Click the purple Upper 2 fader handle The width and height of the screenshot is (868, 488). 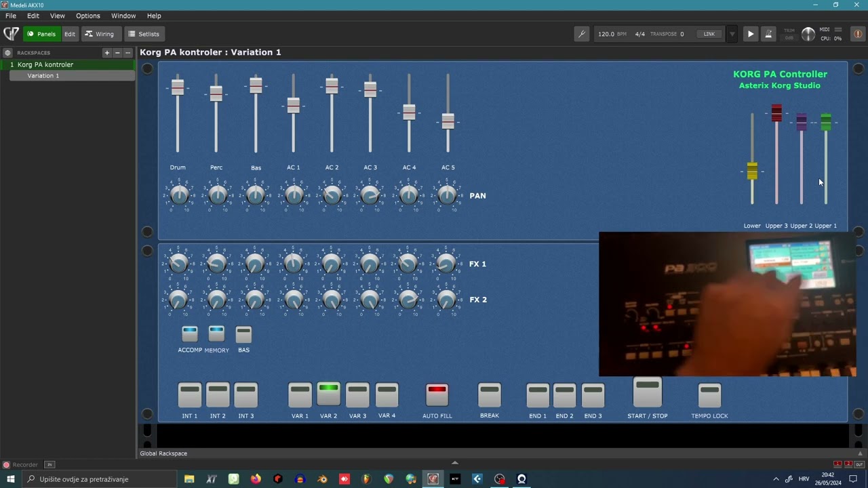[x=802, y=122]
